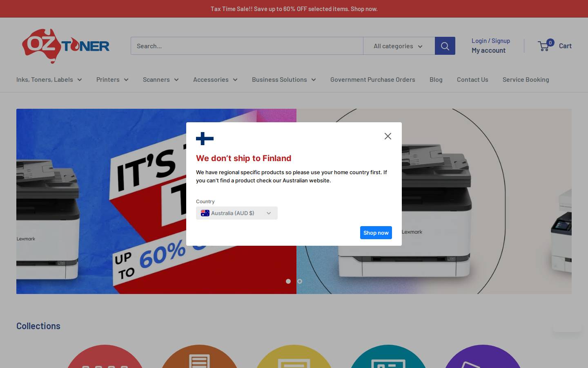Click the chevron beside Business Solutions
The width and height of the screenshot is (588, 368).
coord(314,80)
